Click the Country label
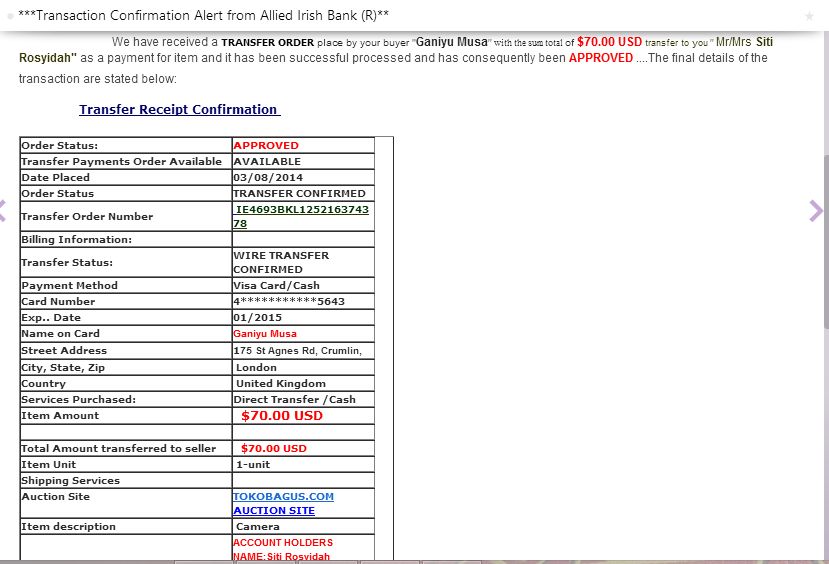The width and height of the screenshot is (829, 564). 43,384
